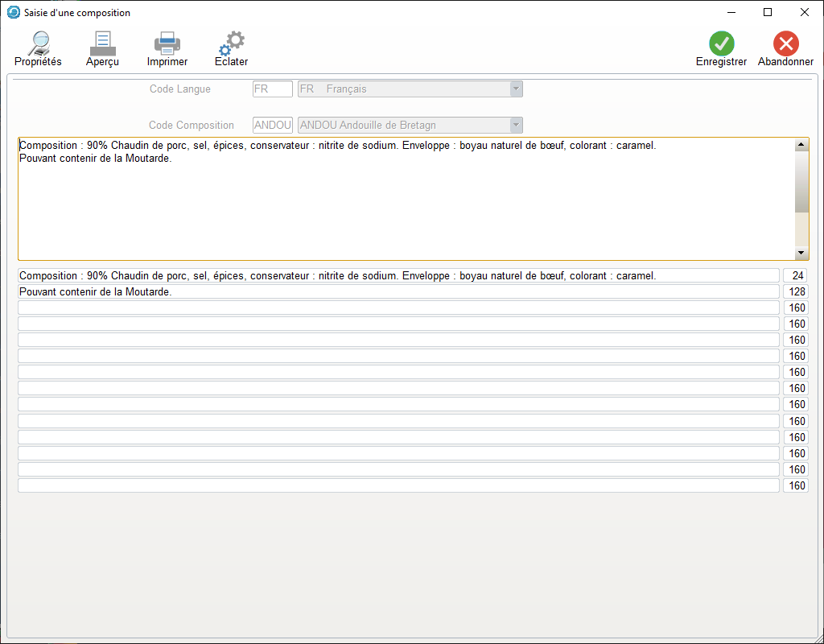Click the Eclater gears icon
The image size is (824, 644).
pos(232,43)
